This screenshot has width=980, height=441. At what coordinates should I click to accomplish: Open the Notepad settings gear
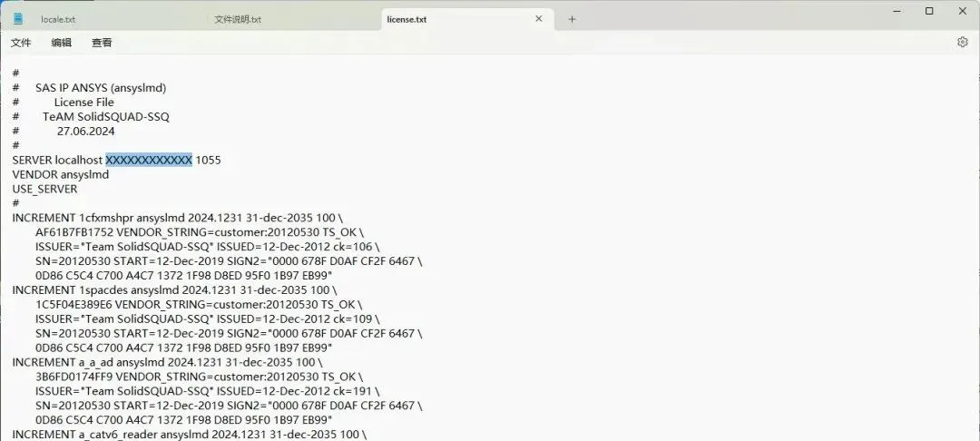(962, 42)
